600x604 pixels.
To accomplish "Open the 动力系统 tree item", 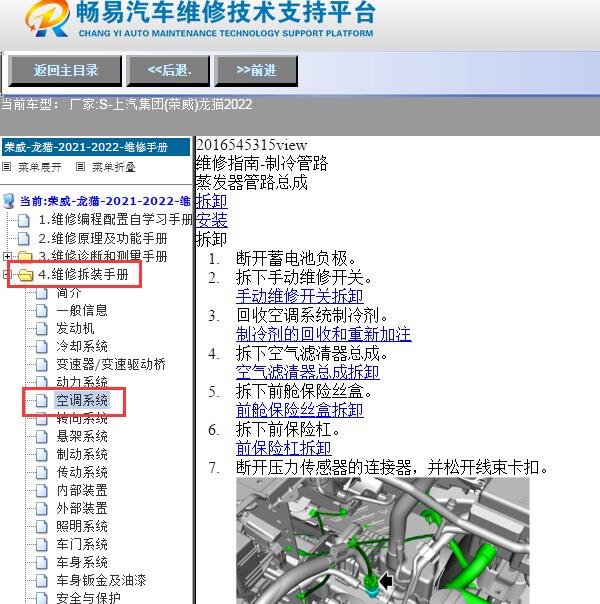I will pyautogui.click(x=82, y=382).
